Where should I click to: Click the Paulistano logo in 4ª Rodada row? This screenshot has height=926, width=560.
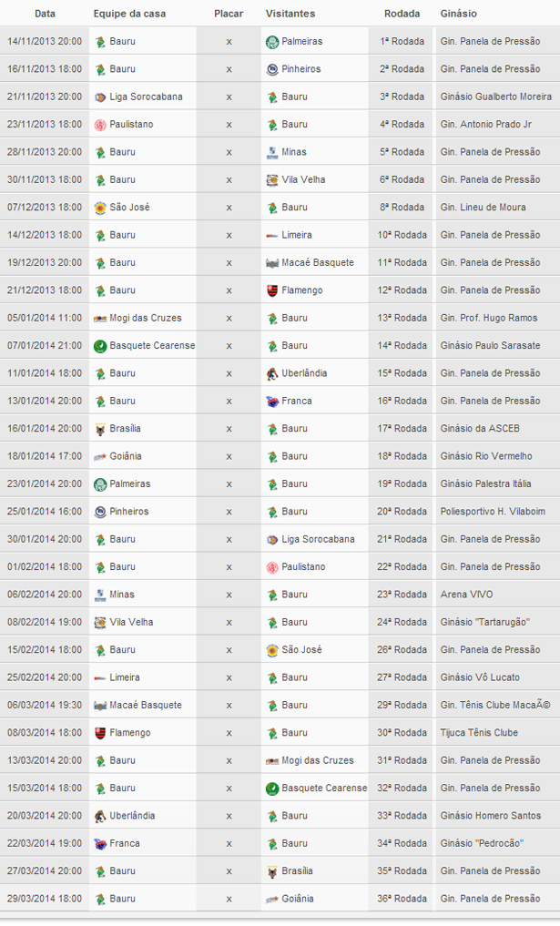point(100,125)
